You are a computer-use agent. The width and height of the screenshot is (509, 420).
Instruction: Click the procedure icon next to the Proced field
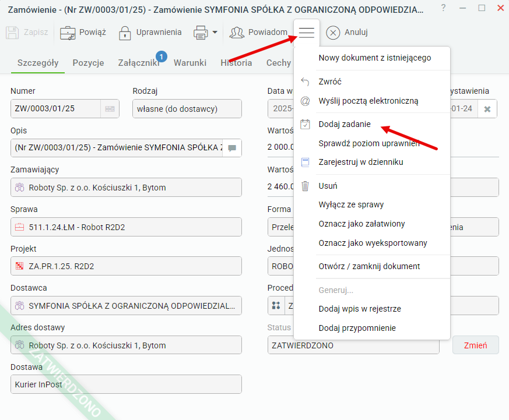coord(276,305)
